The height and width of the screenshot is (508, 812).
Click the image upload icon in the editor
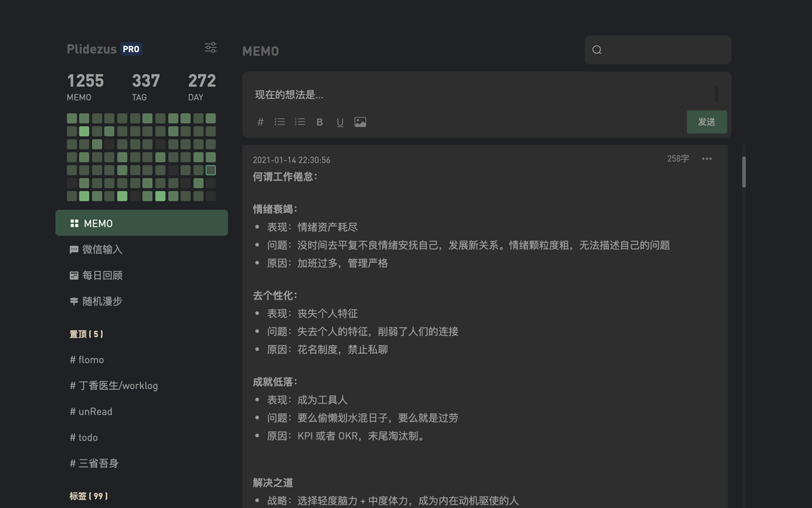[x=360, y=122]
